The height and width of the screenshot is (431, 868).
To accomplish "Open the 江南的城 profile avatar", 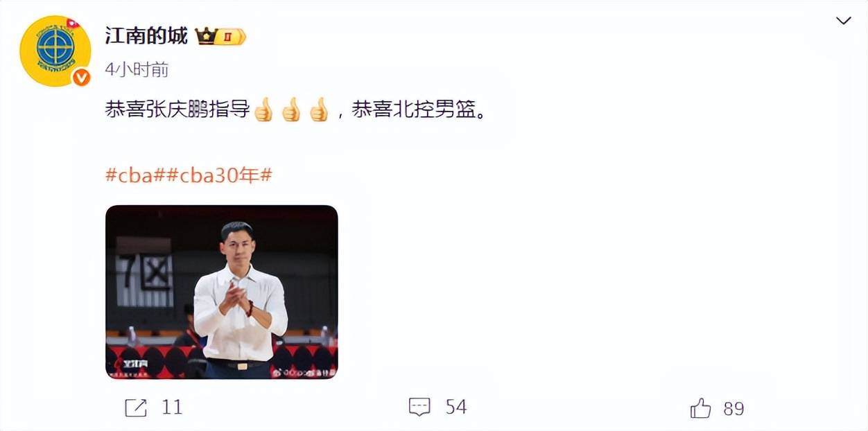I will coord(55,51).
